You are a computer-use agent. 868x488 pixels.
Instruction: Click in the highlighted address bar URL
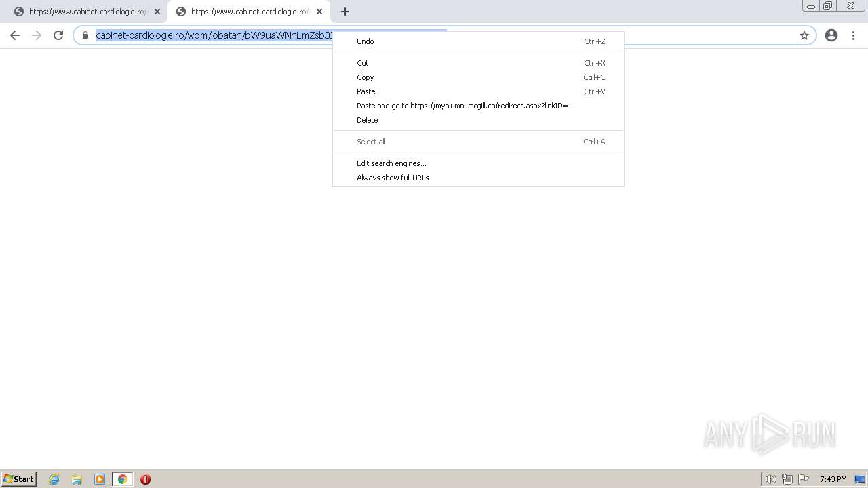214,35
